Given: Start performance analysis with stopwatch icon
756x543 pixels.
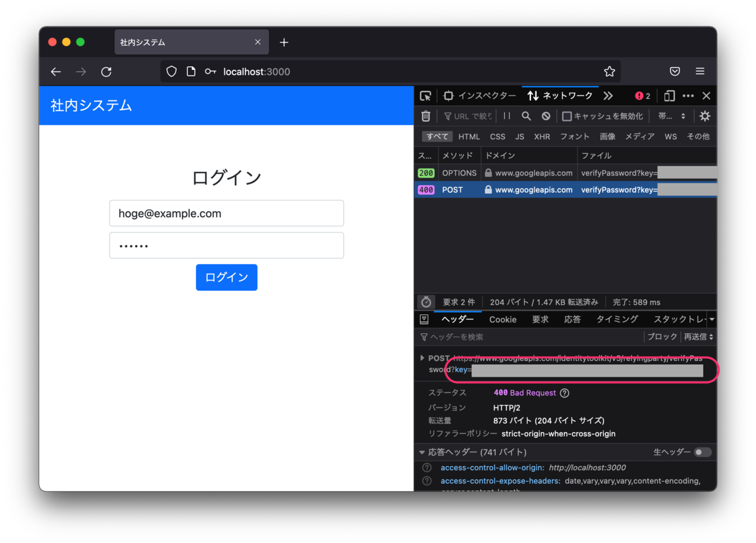Looking at the screenshot, I should (x=426, y=302).
